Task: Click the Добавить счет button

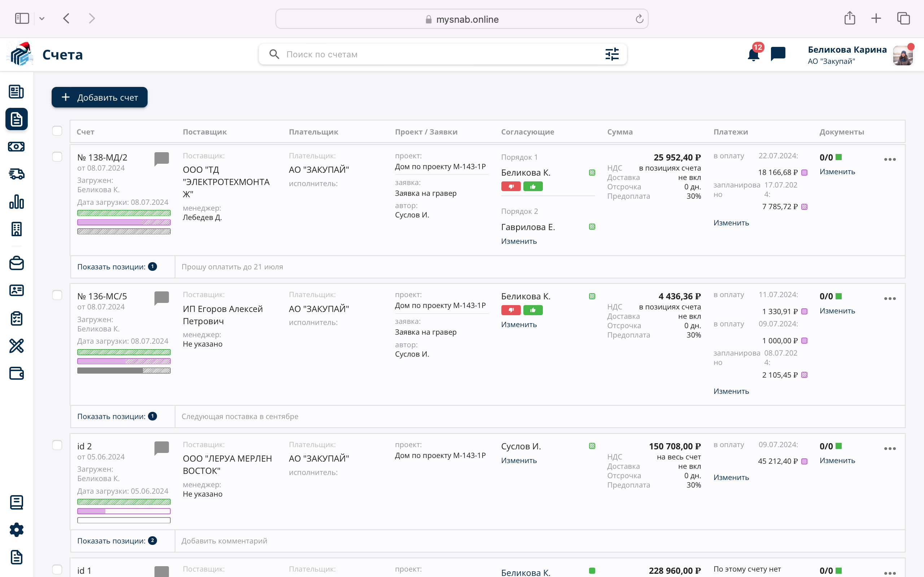Action: click(x=99, y=97)
